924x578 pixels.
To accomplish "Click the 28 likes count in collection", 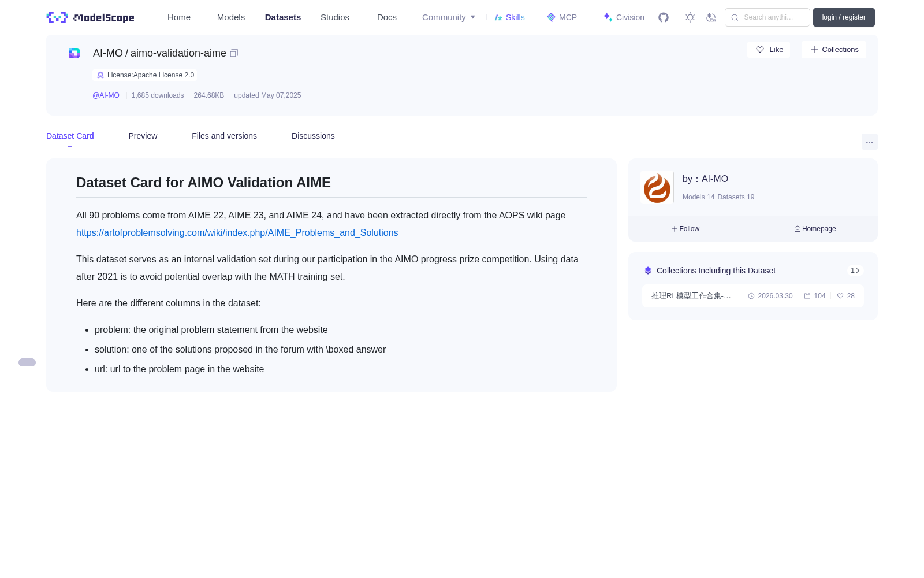I will tap(846, 296).
